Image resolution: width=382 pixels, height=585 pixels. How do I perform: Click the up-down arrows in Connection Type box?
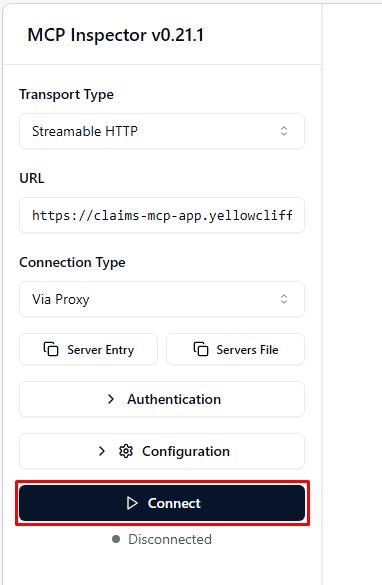click(x=284, y=299)
